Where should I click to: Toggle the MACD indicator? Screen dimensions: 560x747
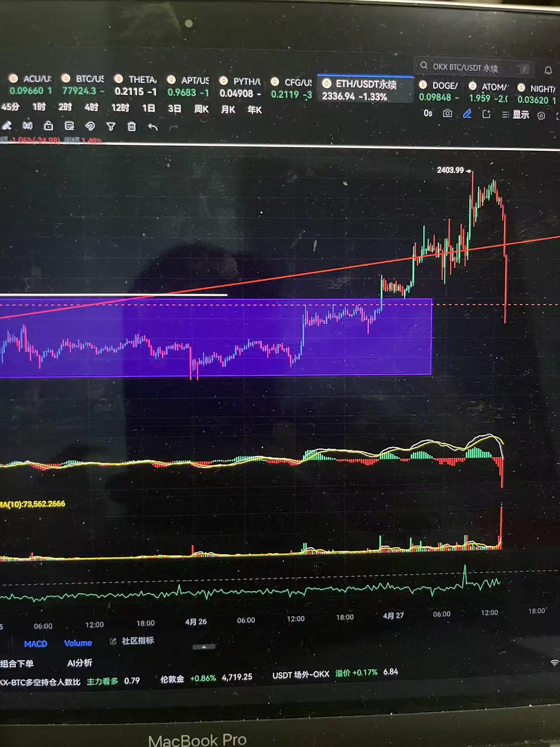click(x=35, y=644)
